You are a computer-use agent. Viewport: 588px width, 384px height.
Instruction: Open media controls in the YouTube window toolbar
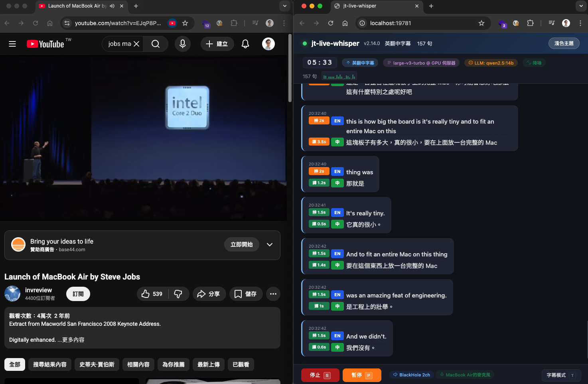(255, 23)
